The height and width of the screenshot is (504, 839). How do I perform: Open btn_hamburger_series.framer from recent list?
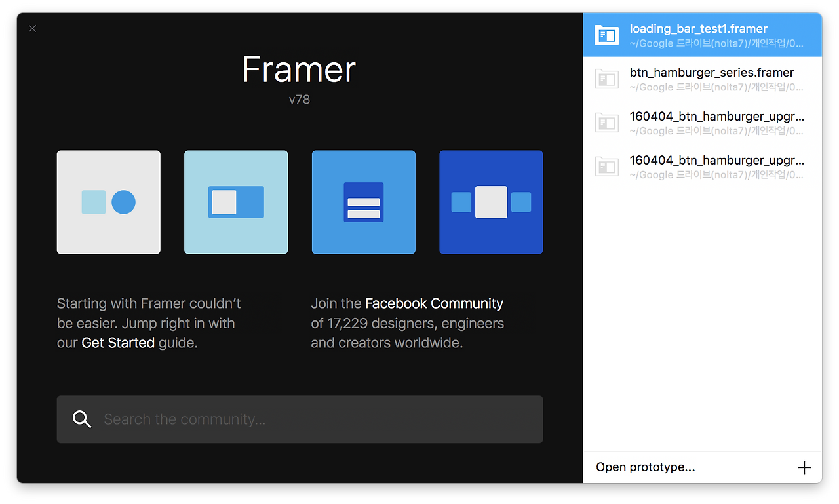point(702,79)
